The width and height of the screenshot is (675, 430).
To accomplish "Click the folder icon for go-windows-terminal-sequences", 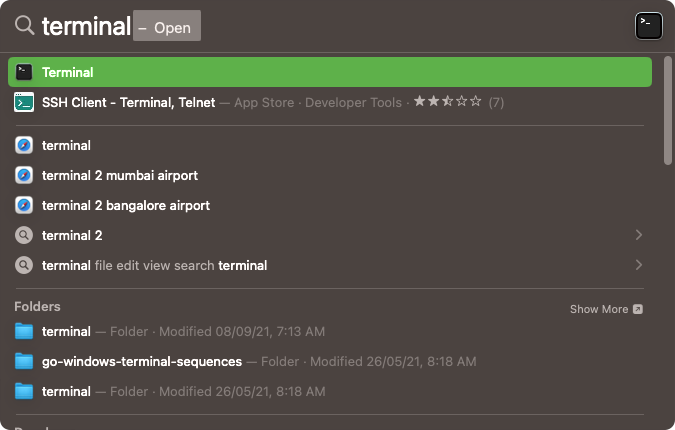I will click(x=24, y=362).
